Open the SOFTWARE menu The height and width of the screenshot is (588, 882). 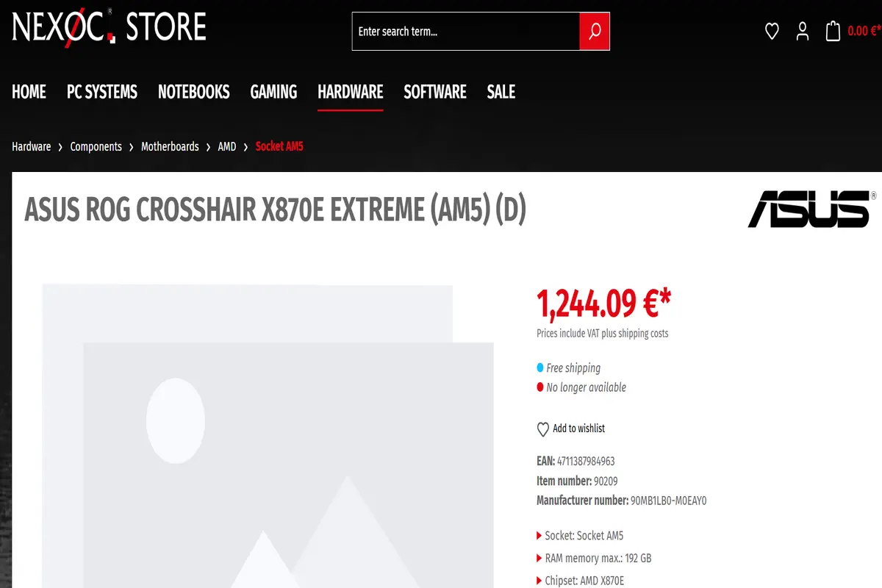point(435,92)
